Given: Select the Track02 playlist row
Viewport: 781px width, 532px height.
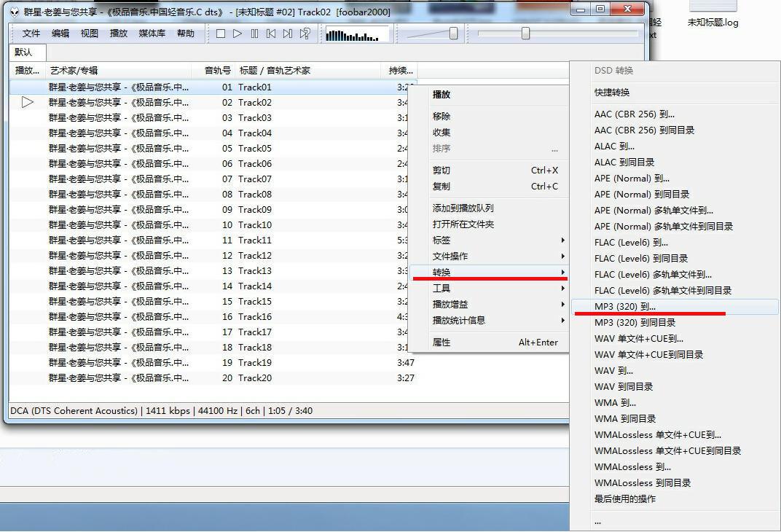Looking at the screenshot, I should click(x=213, y=103).
